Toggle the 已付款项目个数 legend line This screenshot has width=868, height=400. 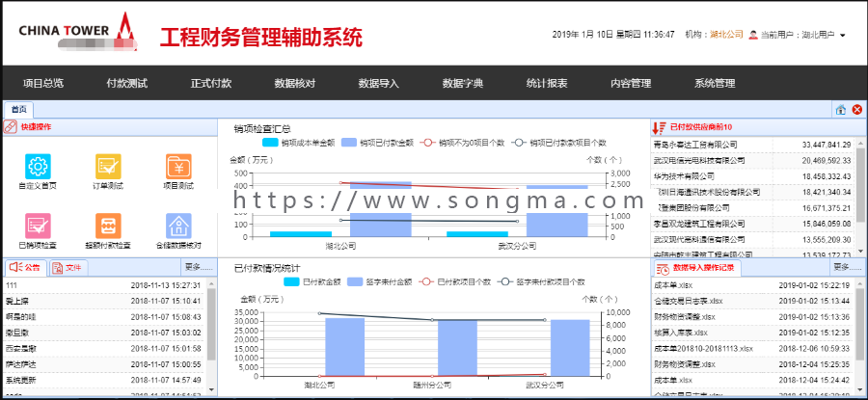click(455, 281)
